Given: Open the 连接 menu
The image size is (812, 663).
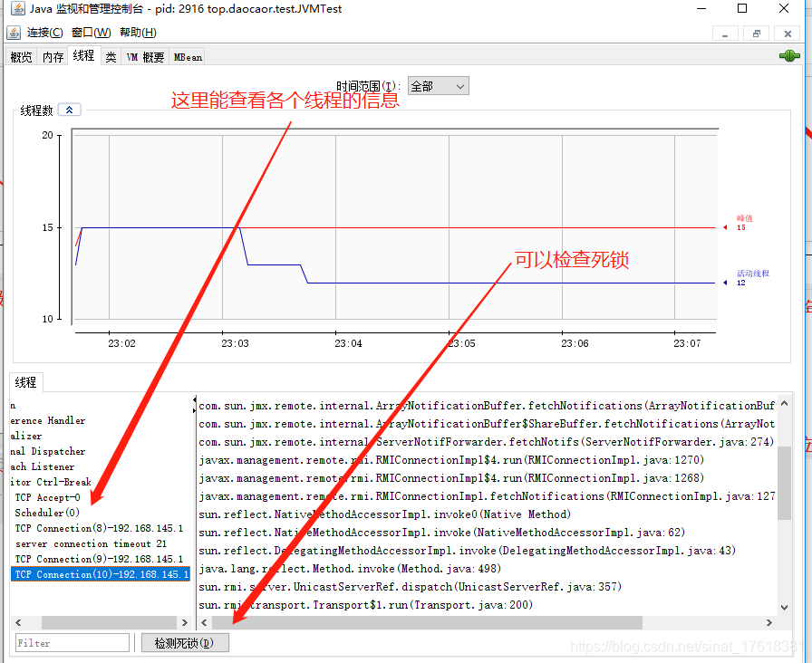Looking at the screenshot, I should pos(44,33).
